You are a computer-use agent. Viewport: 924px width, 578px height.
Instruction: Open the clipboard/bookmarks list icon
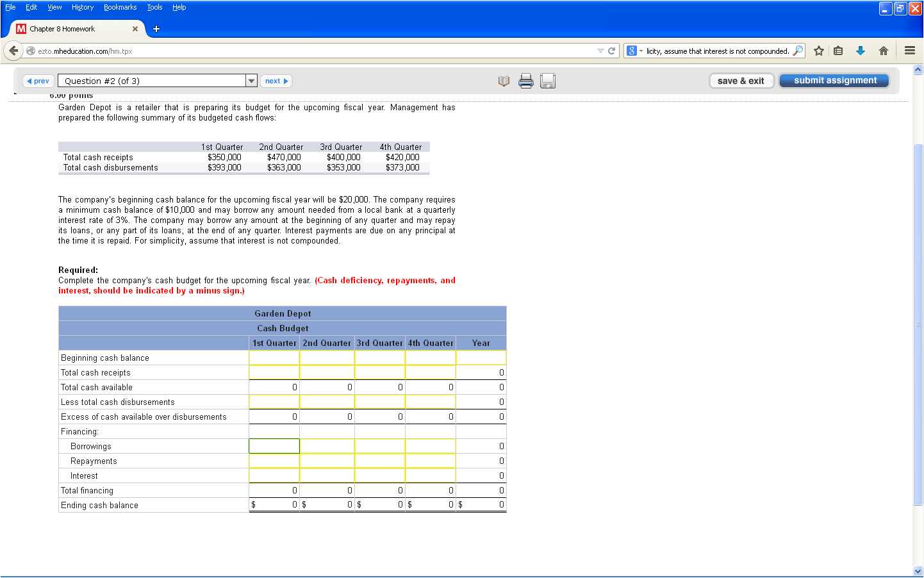pyautogui.click(x=839, y=50)
